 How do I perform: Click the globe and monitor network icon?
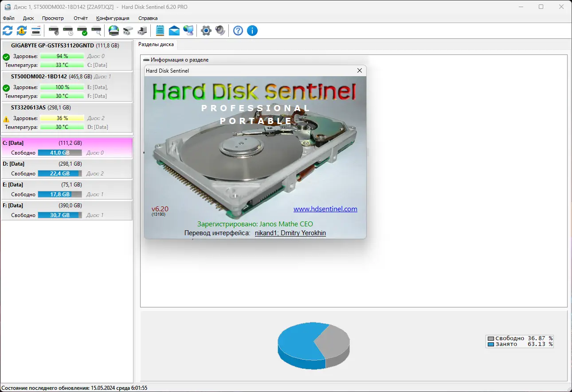[x=188, y=31]
